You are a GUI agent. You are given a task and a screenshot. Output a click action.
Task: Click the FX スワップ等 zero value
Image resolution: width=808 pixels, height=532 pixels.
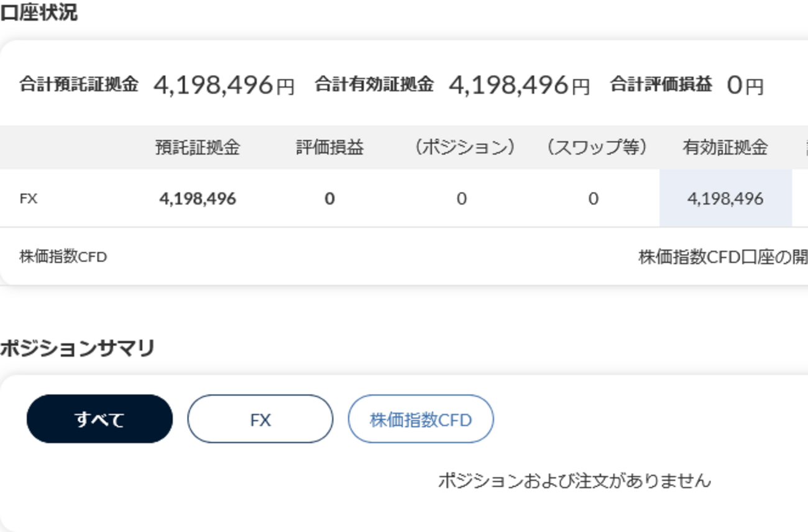coord(594,199)
